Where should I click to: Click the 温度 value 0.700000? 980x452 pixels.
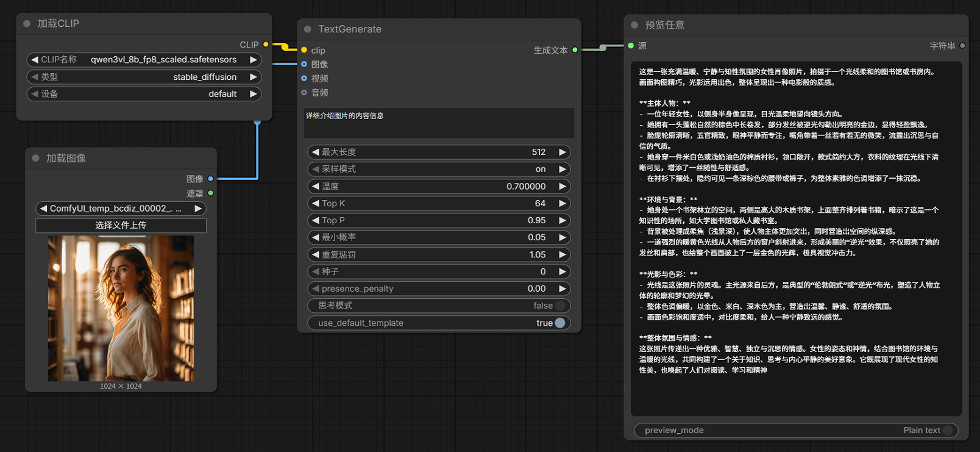tap(526, 186)
